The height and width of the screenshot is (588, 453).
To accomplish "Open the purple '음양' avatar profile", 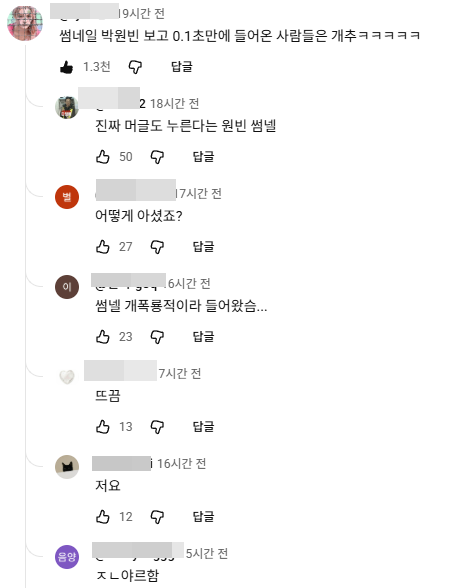I will pyautogui.click(x=67, y=557).
